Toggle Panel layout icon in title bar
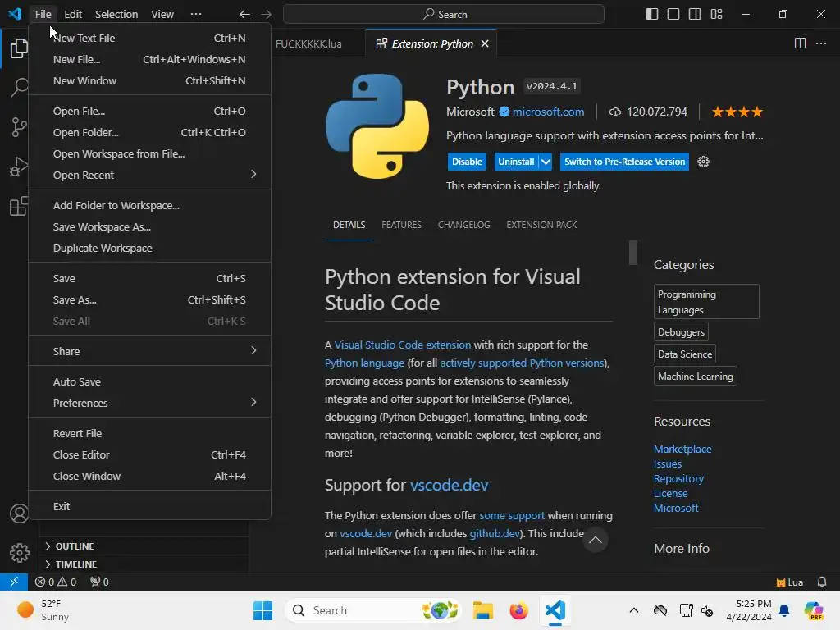The height and width of the screenshot is (630, 840). coord(673,15)
